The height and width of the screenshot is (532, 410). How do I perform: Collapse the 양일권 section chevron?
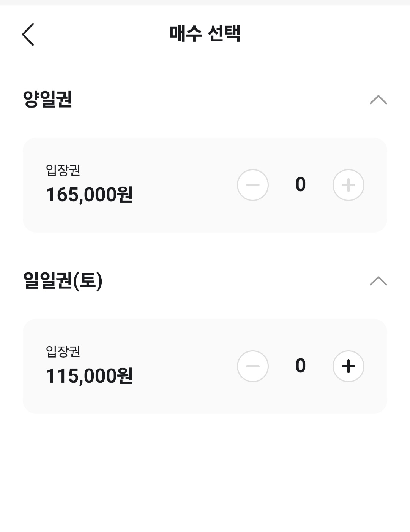click(x=378, y=100)
